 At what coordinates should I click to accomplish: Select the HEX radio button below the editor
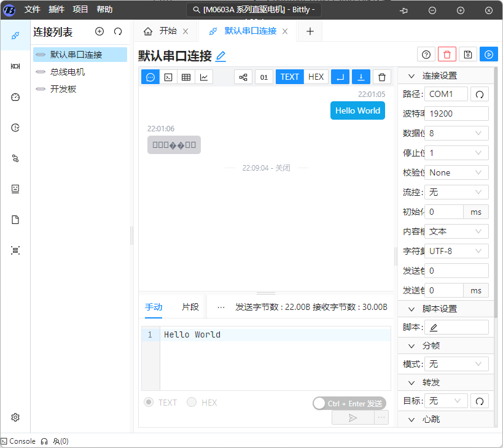(x=192, y=403)
